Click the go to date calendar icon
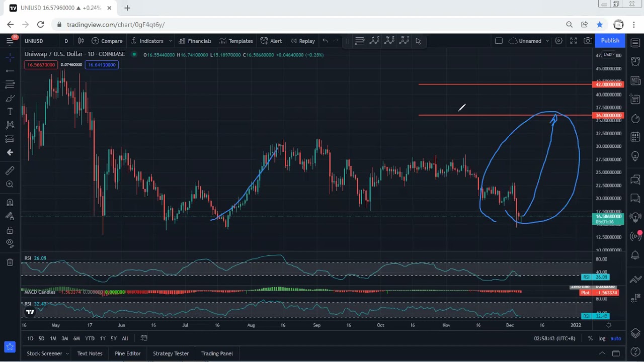The height and width of the screenshot is (362, 644). [x=144, y=338]
